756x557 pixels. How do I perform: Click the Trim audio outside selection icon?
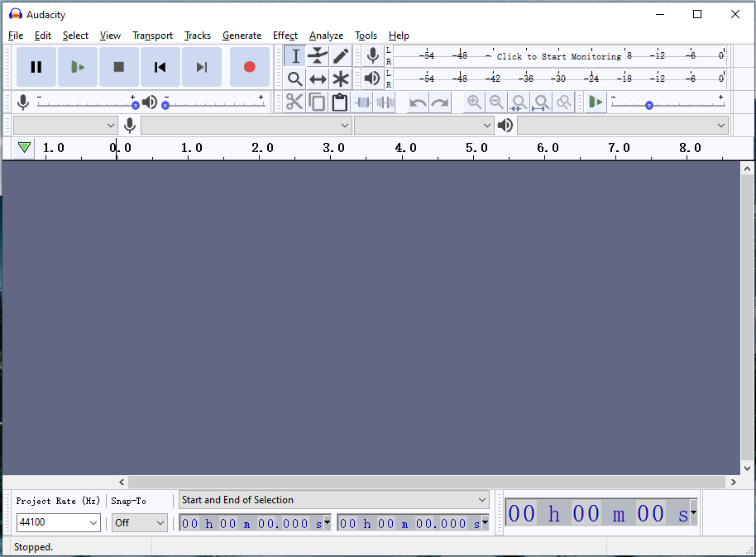tap(362, 101)
